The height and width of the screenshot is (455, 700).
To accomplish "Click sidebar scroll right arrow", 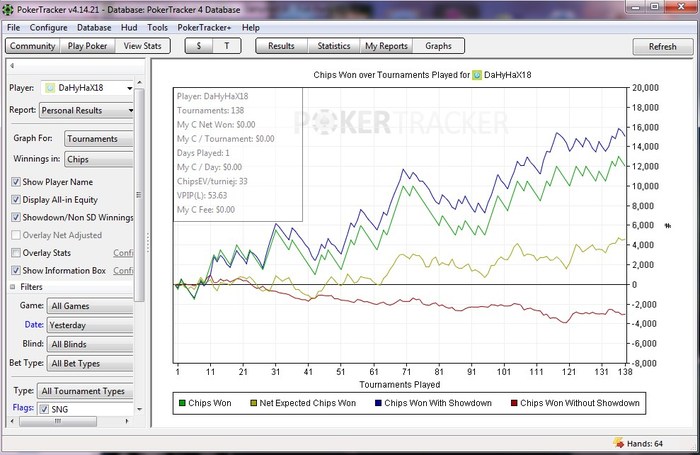I will [x=127, y=421].
